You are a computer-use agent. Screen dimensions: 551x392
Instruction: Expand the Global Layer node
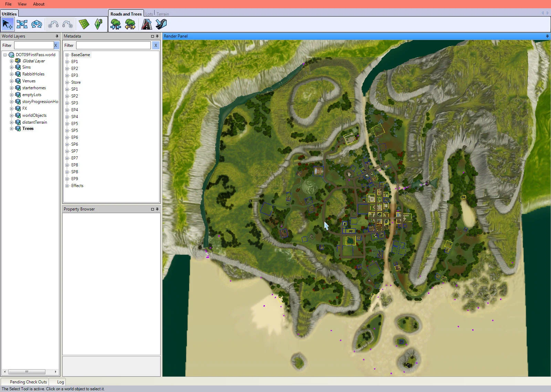tap(12, 61)
